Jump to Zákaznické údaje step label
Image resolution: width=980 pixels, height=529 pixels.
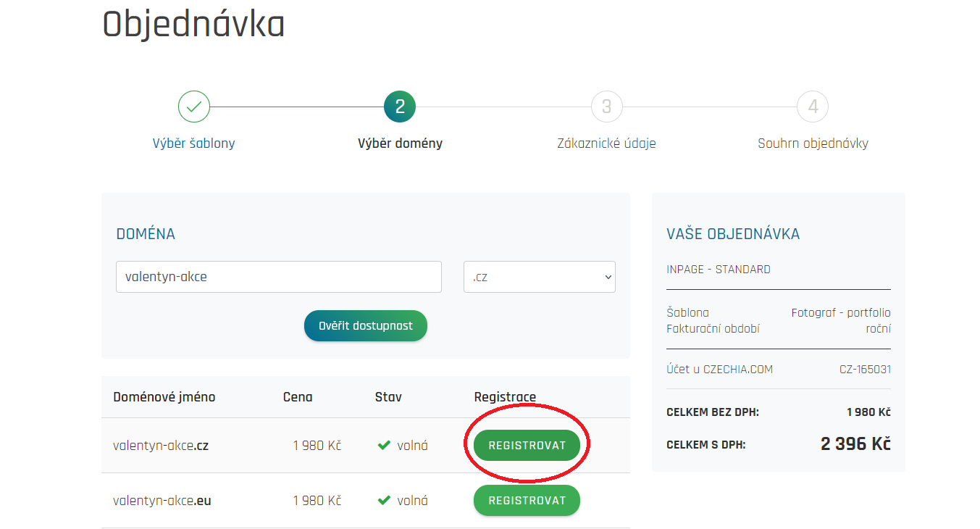click(606, 143)
